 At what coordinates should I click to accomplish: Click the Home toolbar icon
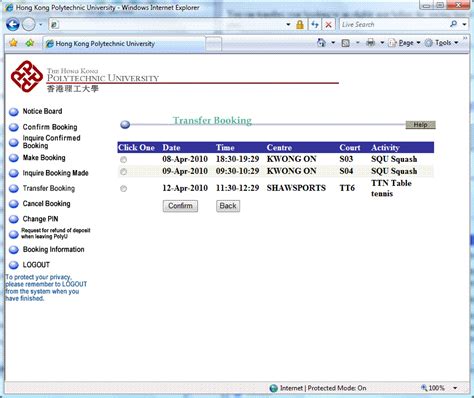[x=321, y=43]
